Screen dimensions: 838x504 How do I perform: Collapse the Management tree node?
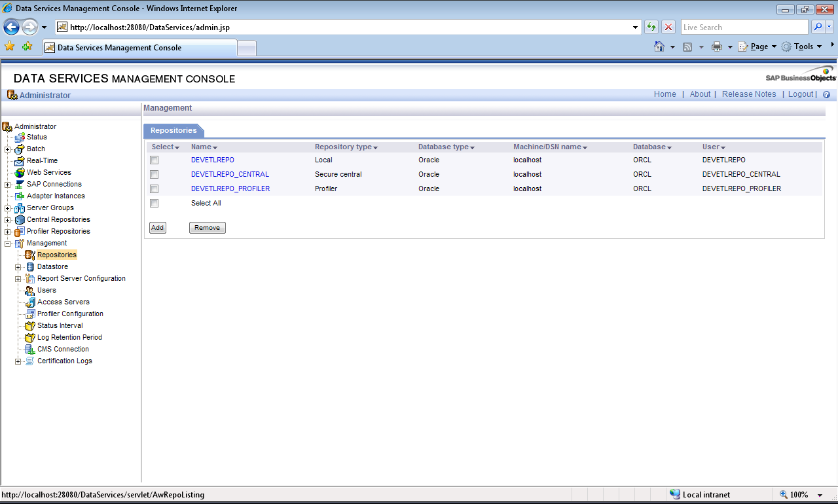(8, 243)
